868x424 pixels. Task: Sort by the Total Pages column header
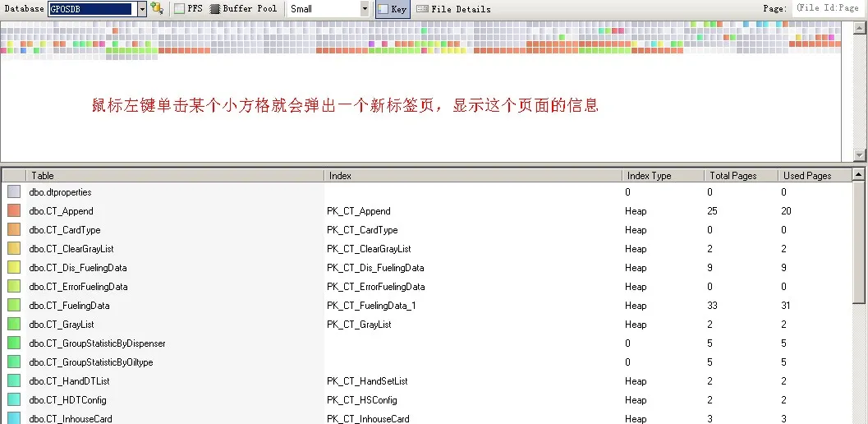pos(742,176)
